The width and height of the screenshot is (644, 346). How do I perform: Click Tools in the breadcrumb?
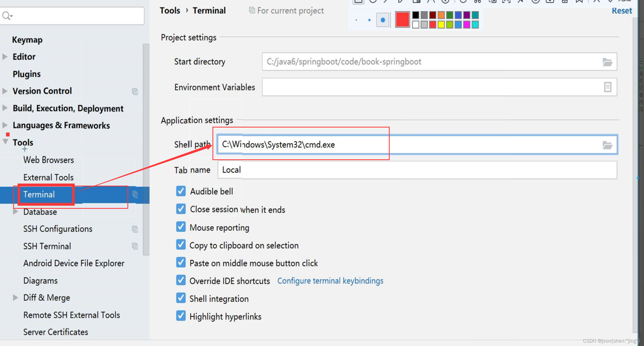pos(170,11)
